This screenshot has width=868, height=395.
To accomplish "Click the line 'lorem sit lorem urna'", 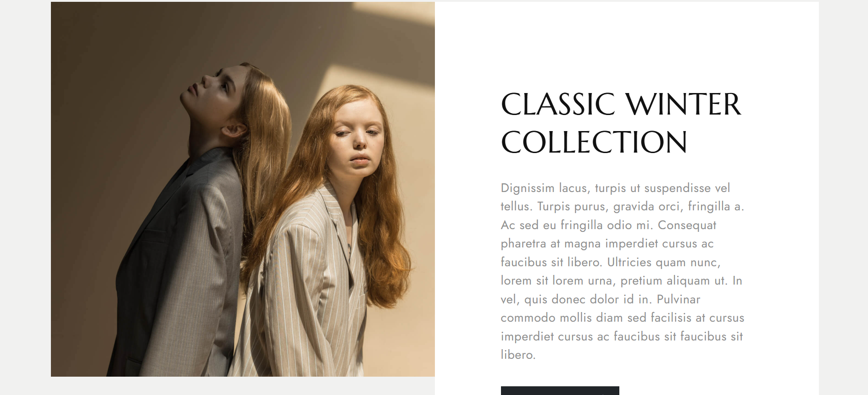I will tap(622, 281).
